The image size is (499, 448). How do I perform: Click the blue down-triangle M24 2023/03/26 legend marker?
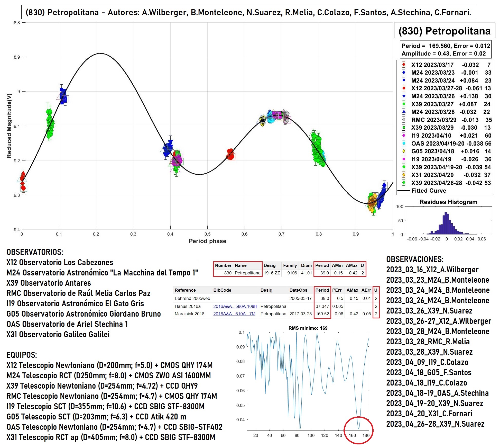click(404, 96)
